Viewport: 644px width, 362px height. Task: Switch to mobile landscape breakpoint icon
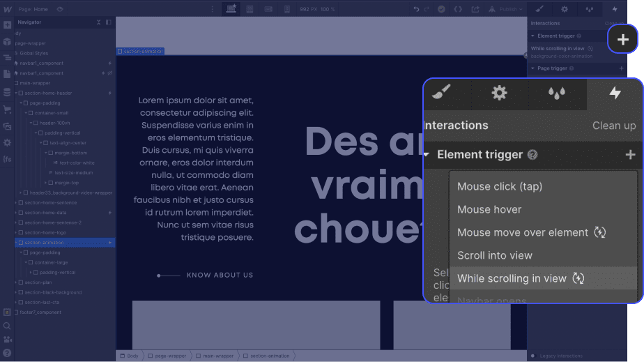click(x=268, y=9)
